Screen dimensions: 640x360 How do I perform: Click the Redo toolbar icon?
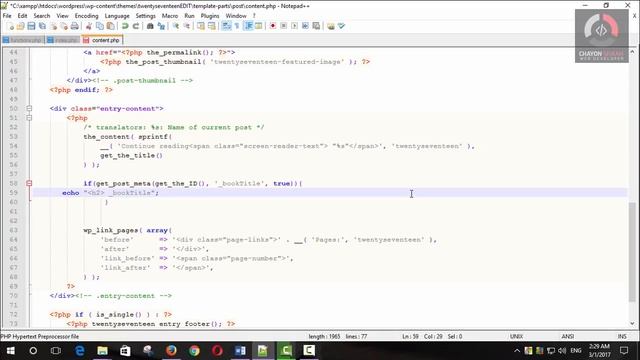point(136,26)
